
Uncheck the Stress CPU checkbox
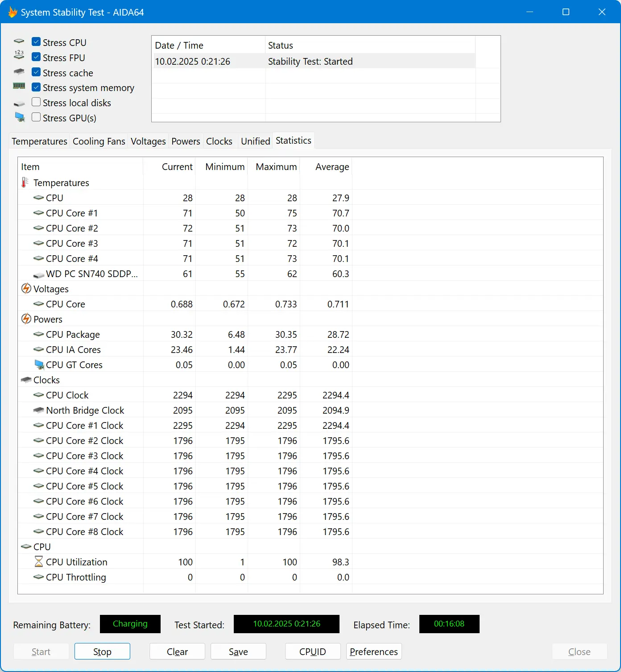[36, 42]
